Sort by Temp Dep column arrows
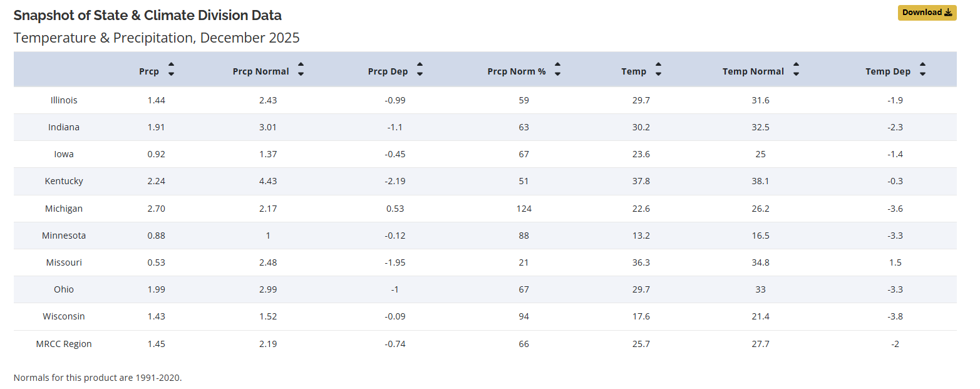980x389 pixels. click(x=922, y=69)
